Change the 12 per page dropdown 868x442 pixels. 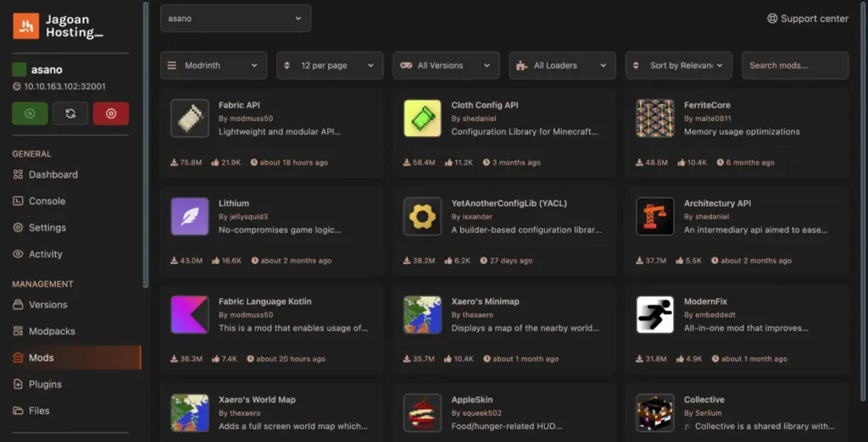[330, 65]
